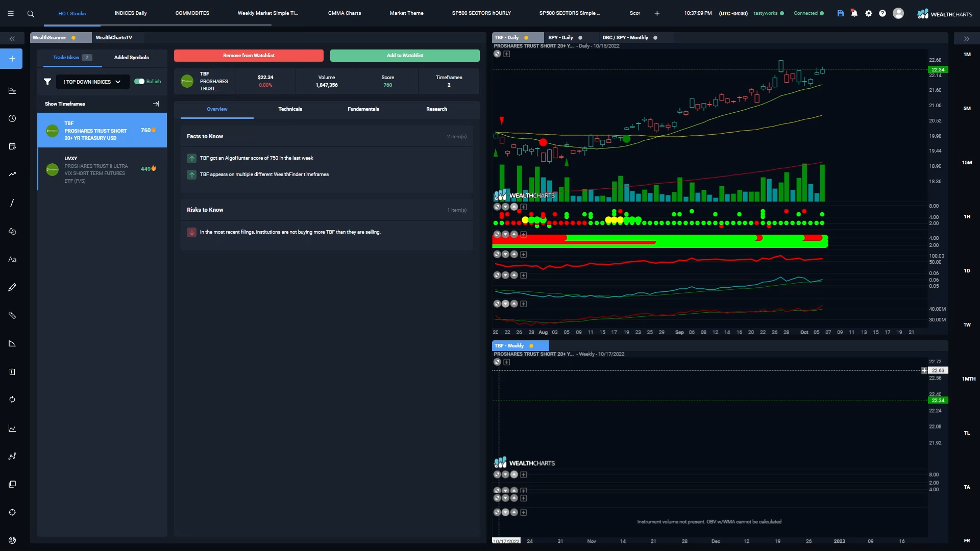Select the pencil freehand drawing tool
This screenshot has width=980, height=551.
click(12, 287)
